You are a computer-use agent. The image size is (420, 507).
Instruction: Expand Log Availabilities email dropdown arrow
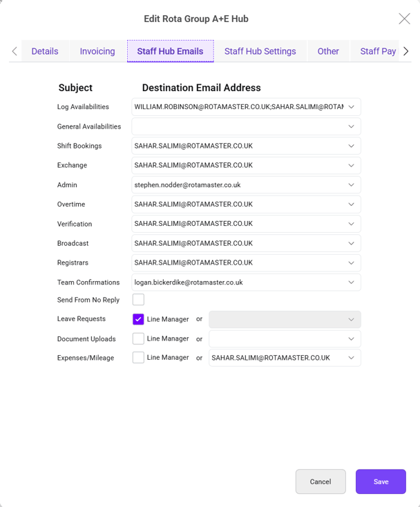point(351,107)
